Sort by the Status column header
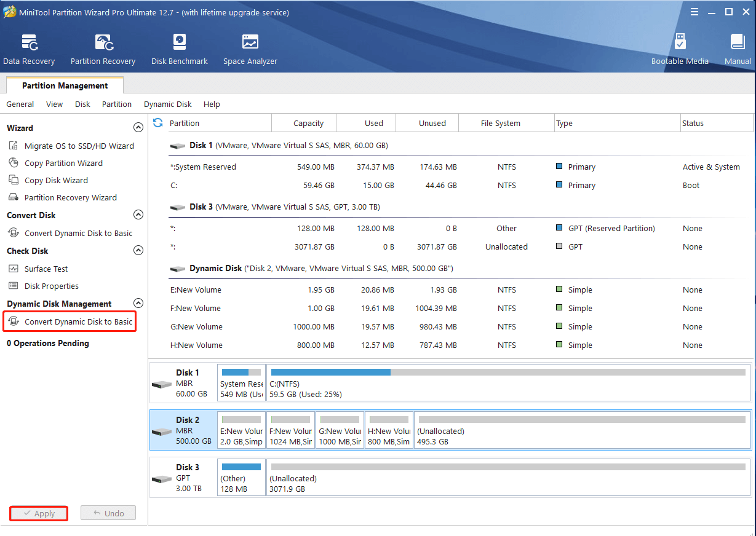 coord(717,123)
